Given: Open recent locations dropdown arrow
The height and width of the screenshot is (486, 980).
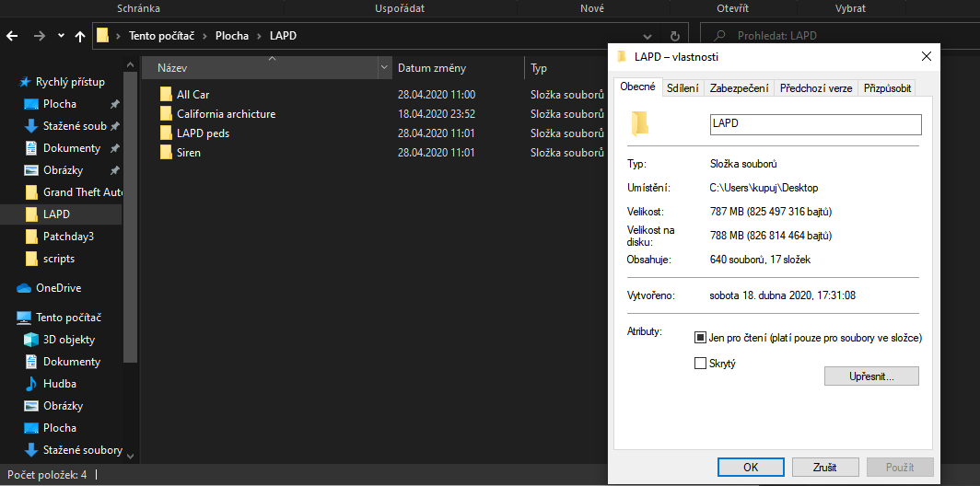Looking at the screenshot, I should click(x=61, y=36).
